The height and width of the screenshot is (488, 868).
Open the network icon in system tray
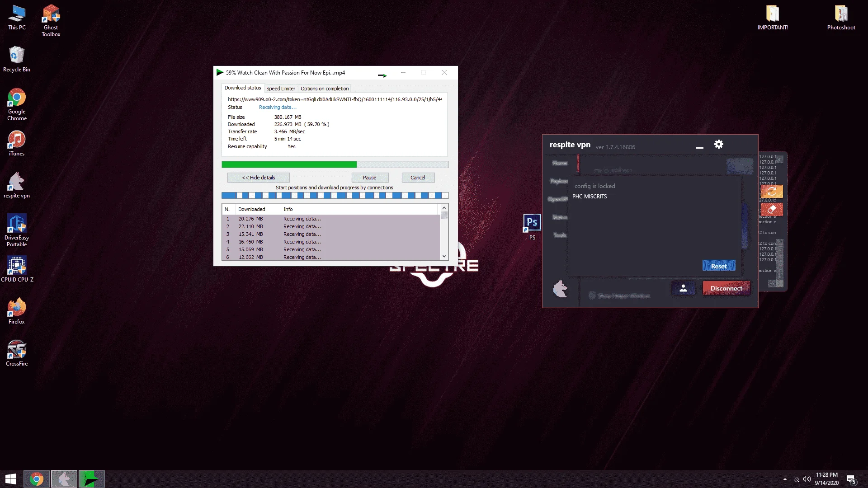[x=797, y=479]
